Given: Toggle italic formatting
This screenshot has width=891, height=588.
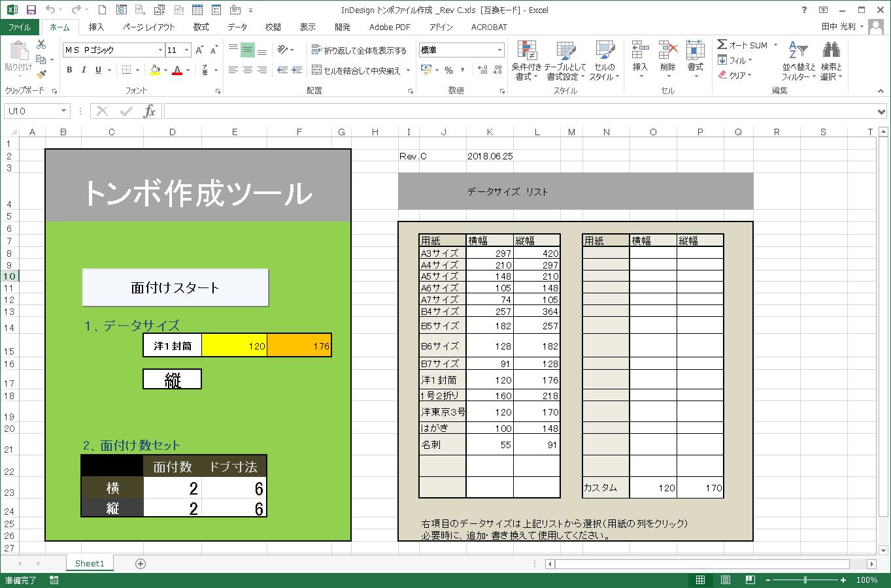Looking at the screenshot, I should tap(84, 70).
